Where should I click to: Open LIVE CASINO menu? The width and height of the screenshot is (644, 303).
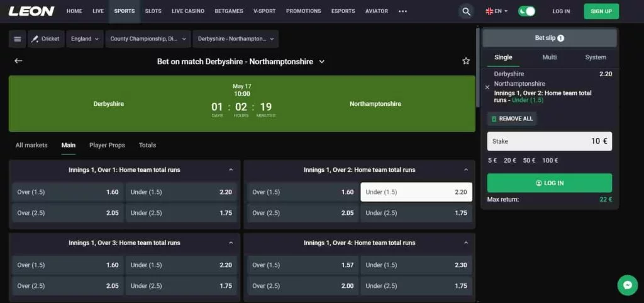pyautogui.click(x=188, y=11)
